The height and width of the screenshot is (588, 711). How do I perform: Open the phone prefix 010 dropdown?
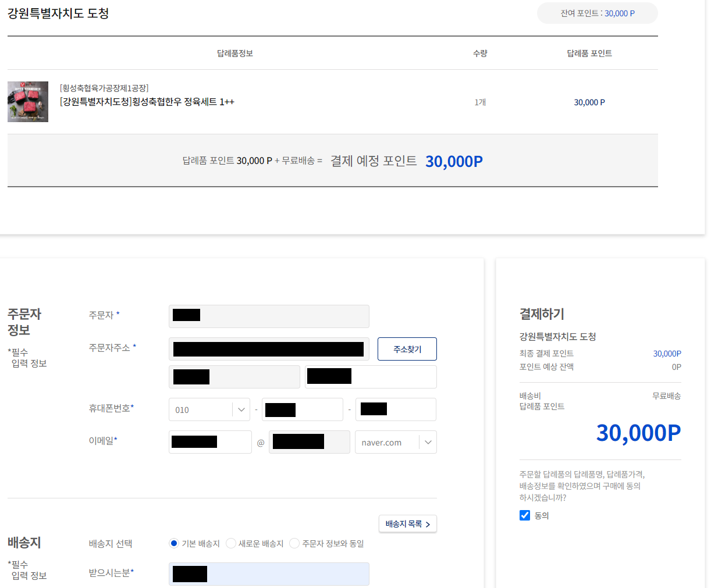click(209, 409)
